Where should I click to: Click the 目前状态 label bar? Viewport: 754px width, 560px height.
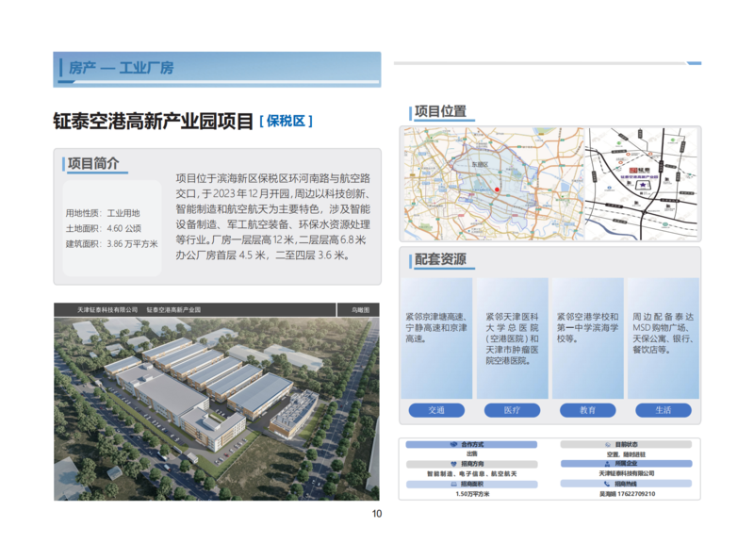coord(626,445)
